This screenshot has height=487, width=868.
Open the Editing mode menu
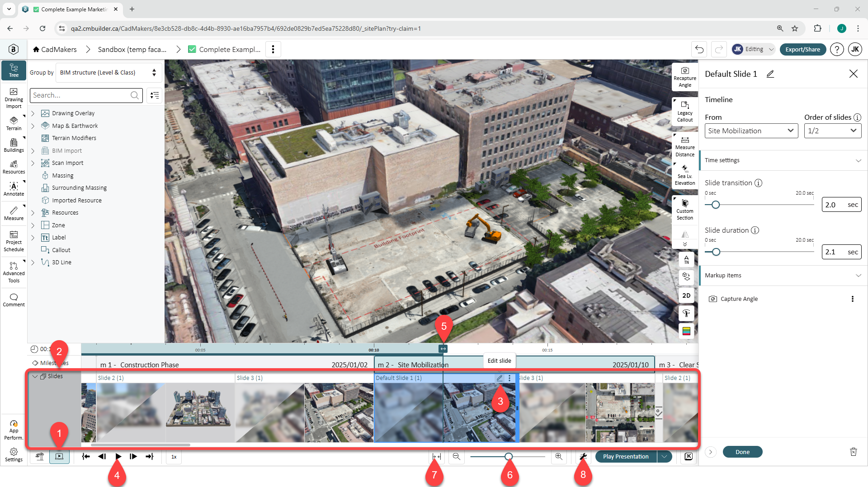point(754,49)
